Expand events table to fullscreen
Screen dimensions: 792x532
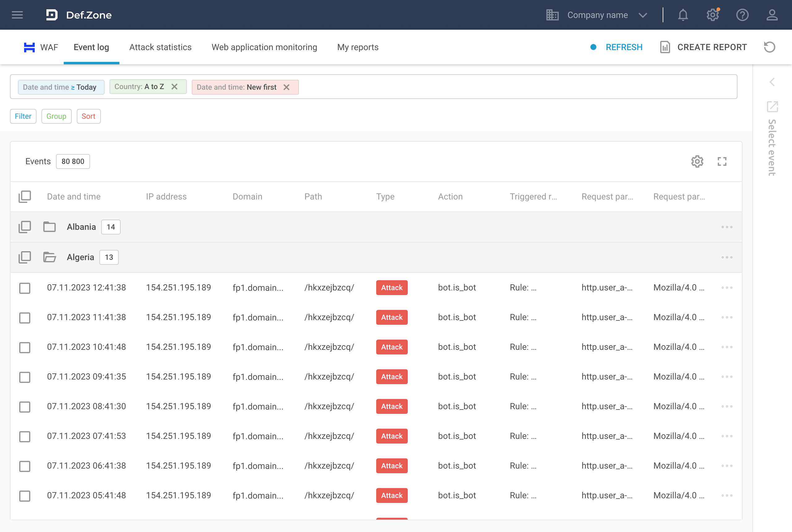[722, 161]
